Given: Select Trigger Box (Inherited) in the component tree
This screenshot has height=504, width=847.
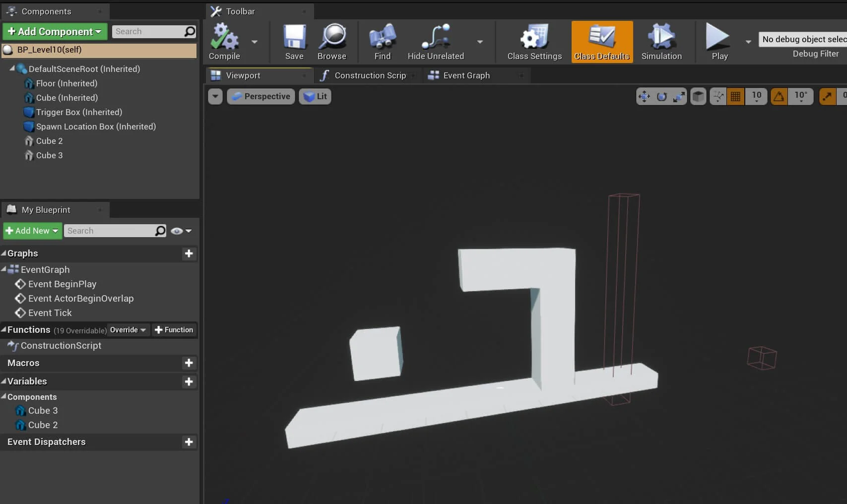Looking at the screenshot, I should coord(79,112).
